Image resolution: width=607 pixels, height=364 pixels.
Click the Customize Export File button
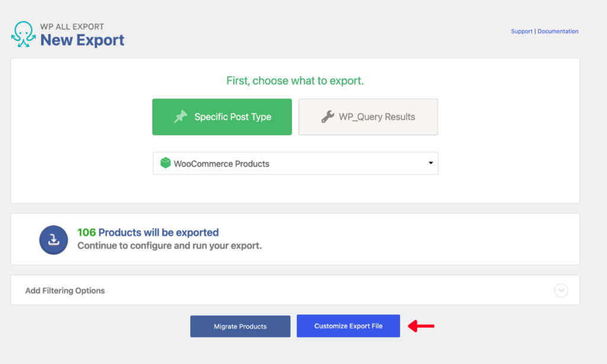[x=349, y=325]
